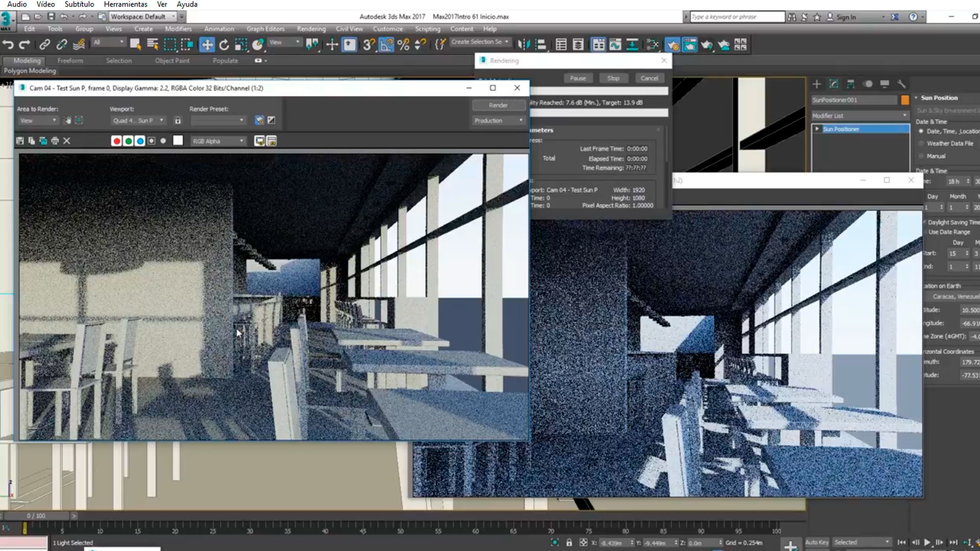
Task: Clear the rendered frame window
Action: [66, 141]
